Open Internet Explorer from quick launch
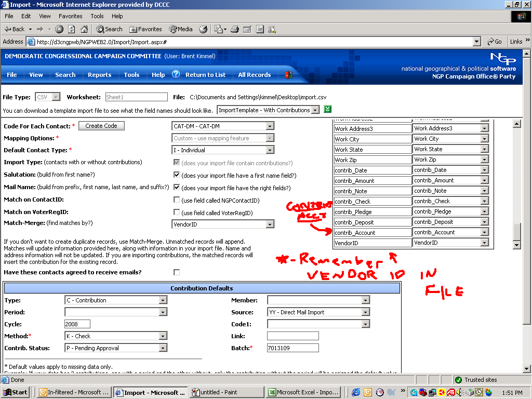 356,392
